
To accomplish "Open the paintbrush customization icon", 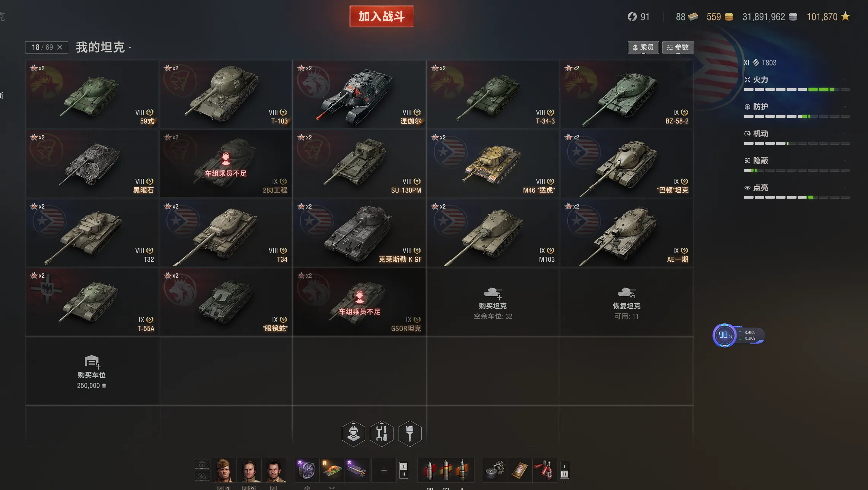I will (409, 433).
